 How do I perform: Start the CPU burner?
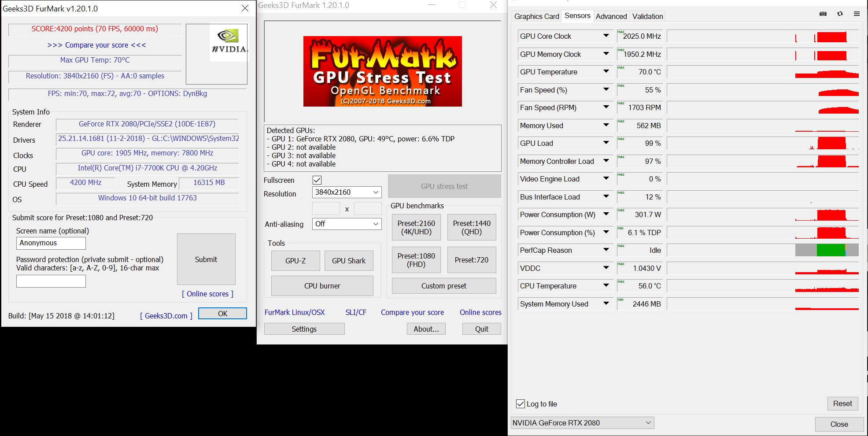click(322, 286)
